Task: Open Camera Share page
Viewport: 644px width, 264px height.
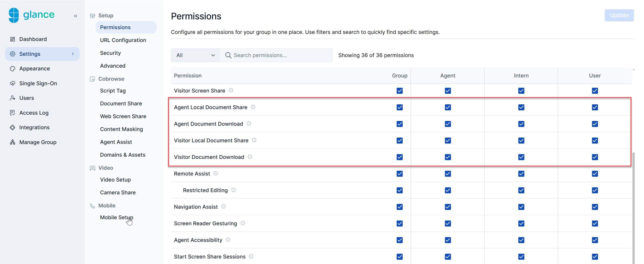Action: [x=118, y=193]
